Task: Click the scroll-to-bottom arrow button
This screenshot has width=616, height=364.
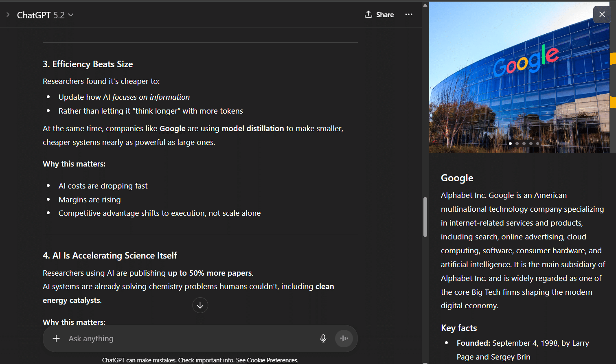Action: coord(200,305)
